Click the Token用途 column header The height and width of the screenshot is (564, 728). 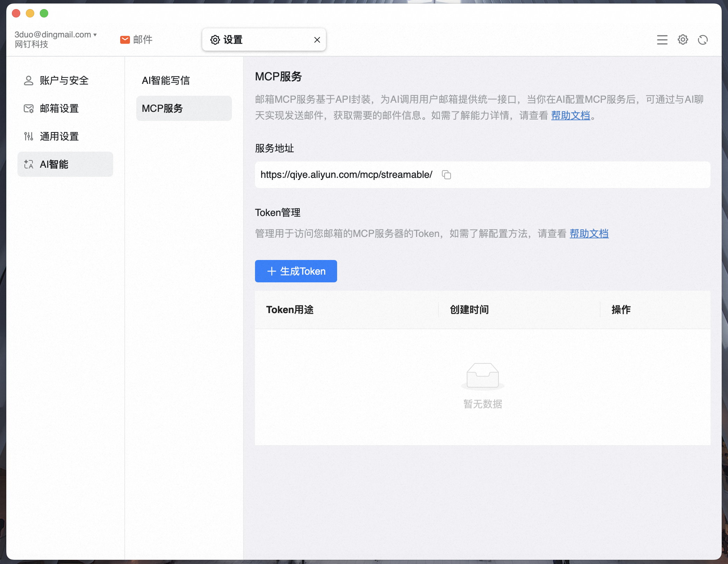coord(290,310)
